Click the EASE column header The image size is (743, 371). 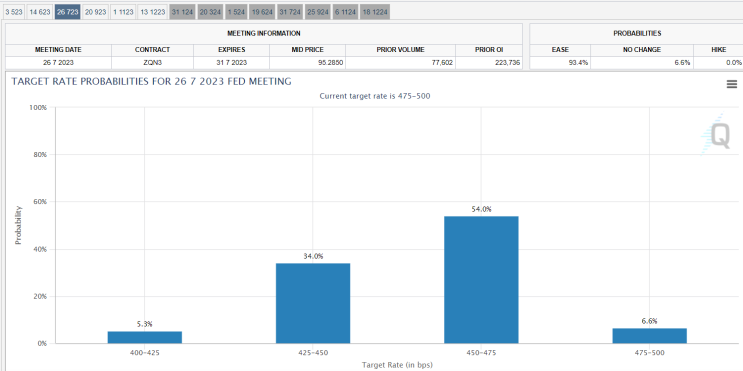(x=560, y=49)
